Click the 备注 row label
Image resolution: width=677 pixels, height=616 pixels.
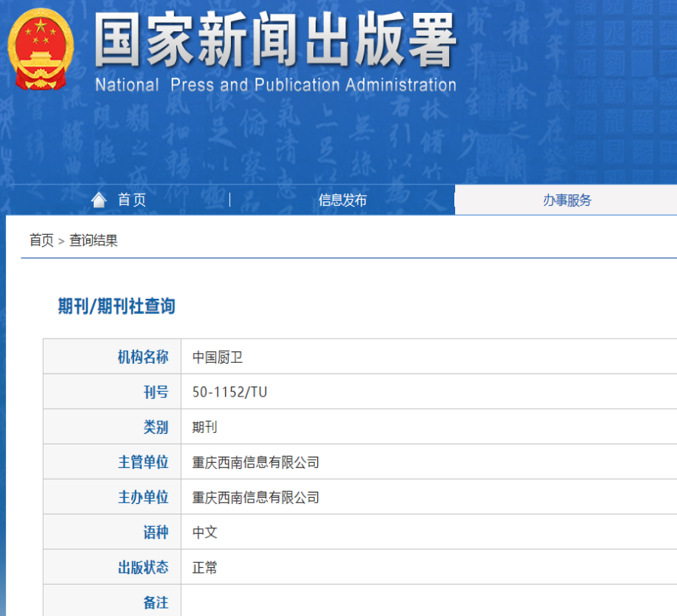coord(156,602)
